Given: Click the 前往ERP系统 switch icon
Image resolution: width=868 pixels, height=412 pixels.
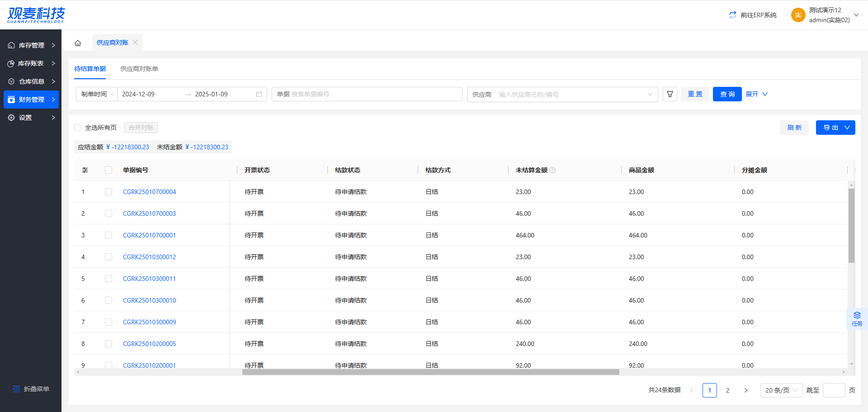Looking at the screenshot, I should [732, 15].
